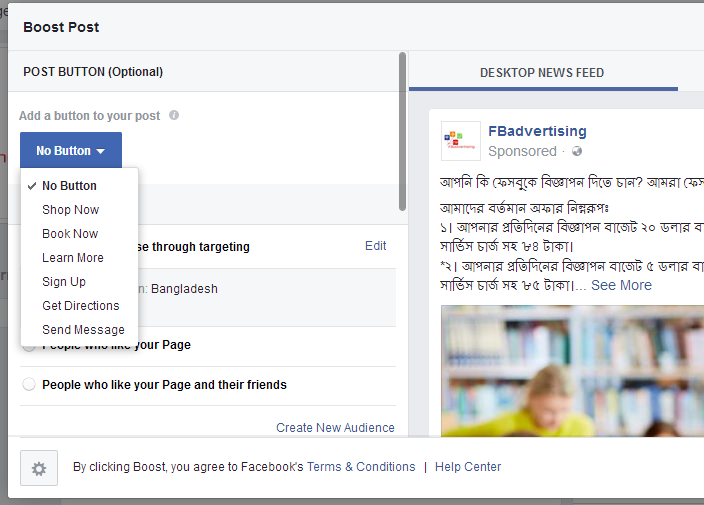Expand post text with See More

[x=621, y=285]
